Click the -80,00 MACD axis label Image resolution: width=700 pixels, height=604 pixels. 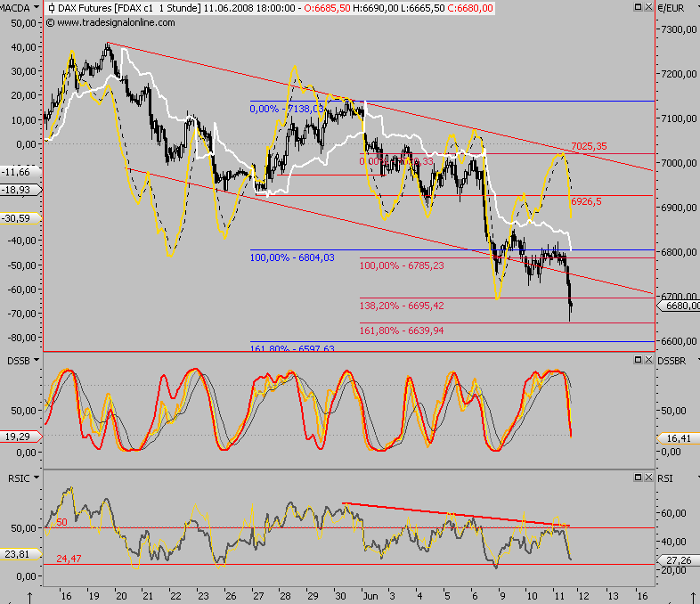click(x=22, y=338)
